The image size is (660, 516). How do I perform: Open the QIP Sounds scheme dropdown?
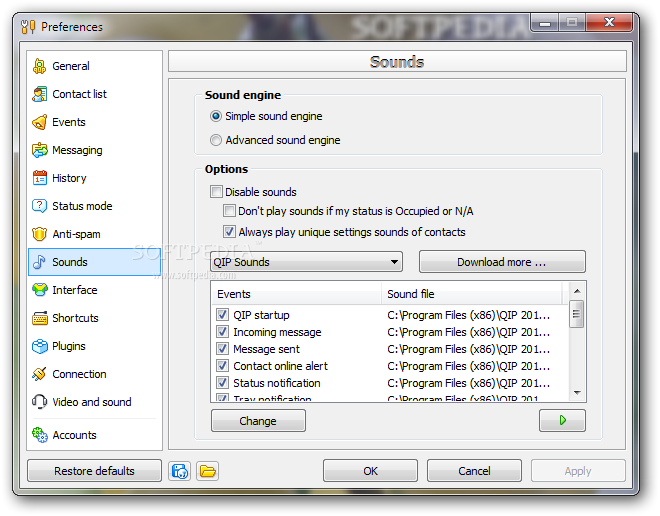(306, 262)
